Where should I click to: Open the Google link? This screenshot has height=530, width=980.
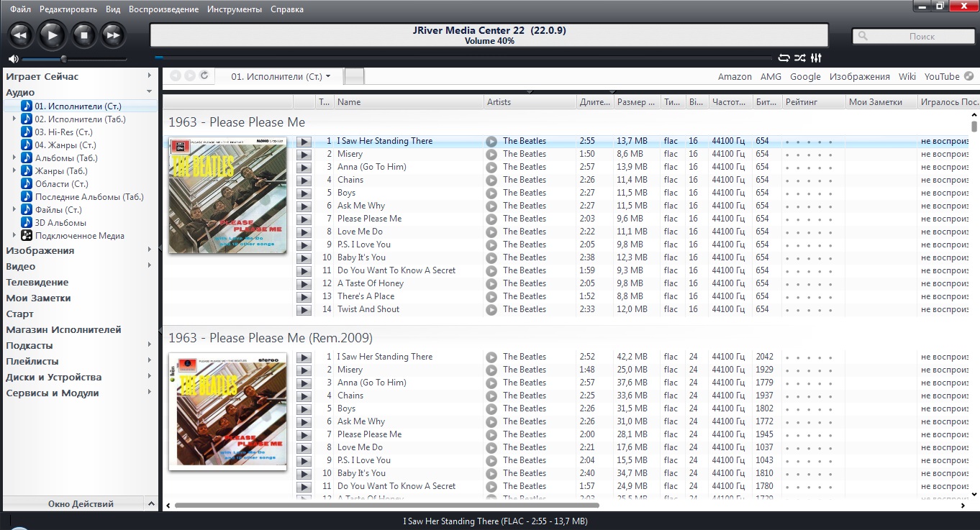[805, 76]
